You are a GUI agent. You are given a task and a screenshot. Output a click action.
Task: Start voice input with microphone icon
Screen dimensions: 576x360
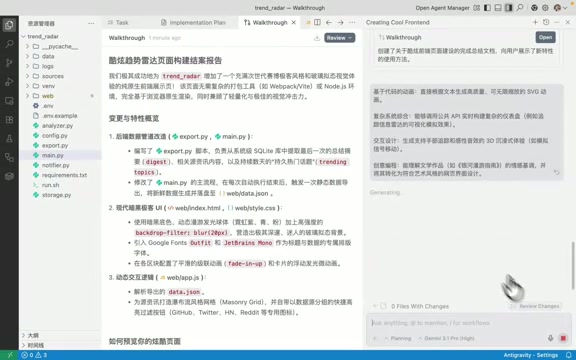[550, 338]
